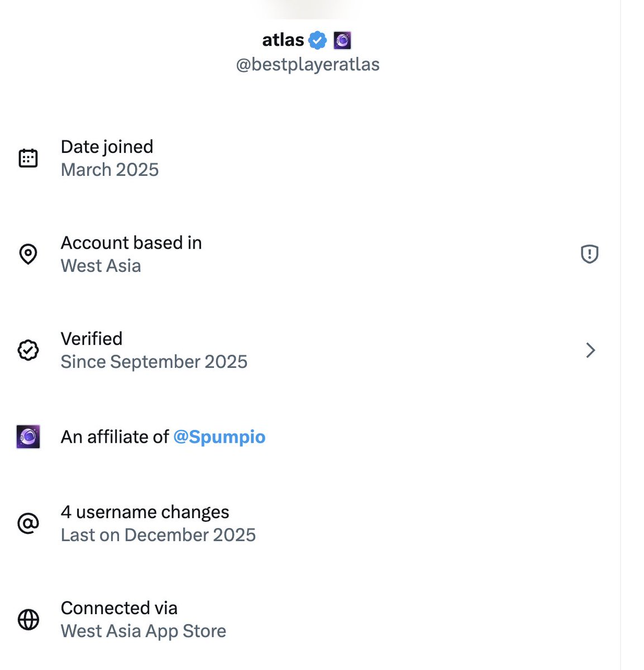Image resolution: width=644 pixels, height=670 pixels.
Task: Click 'Last on December 2025' text
Action: click(158, 535)
